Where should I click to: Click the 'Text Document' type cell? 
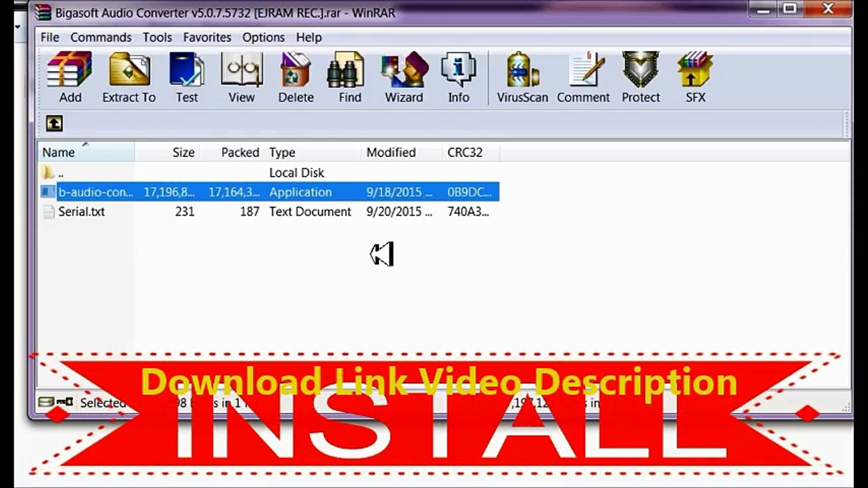(310, 211)
